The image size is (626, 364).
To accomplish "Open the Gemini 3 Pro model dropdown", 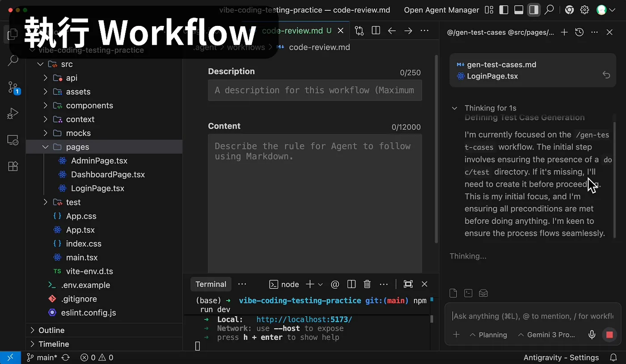I will point(546,335).
